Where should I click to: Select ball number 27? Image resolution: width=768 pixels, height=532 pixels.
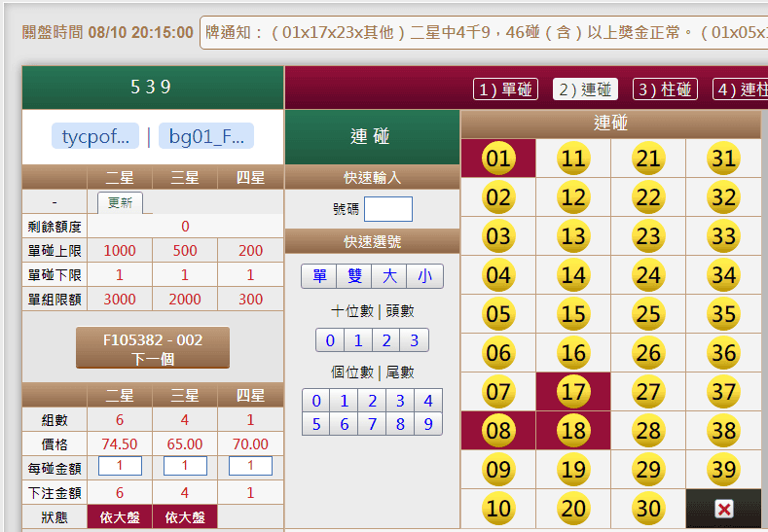(x=648, y=392)
